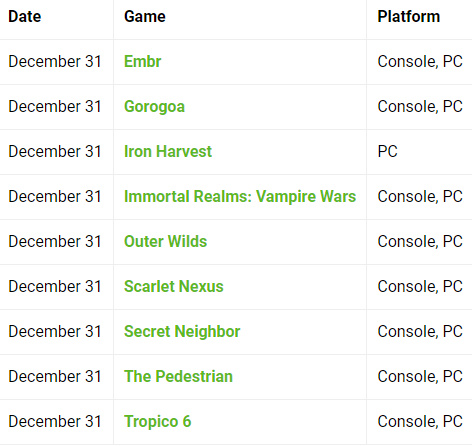
Task: Open the Secret Neighbor link
Action: pos(182,332)
